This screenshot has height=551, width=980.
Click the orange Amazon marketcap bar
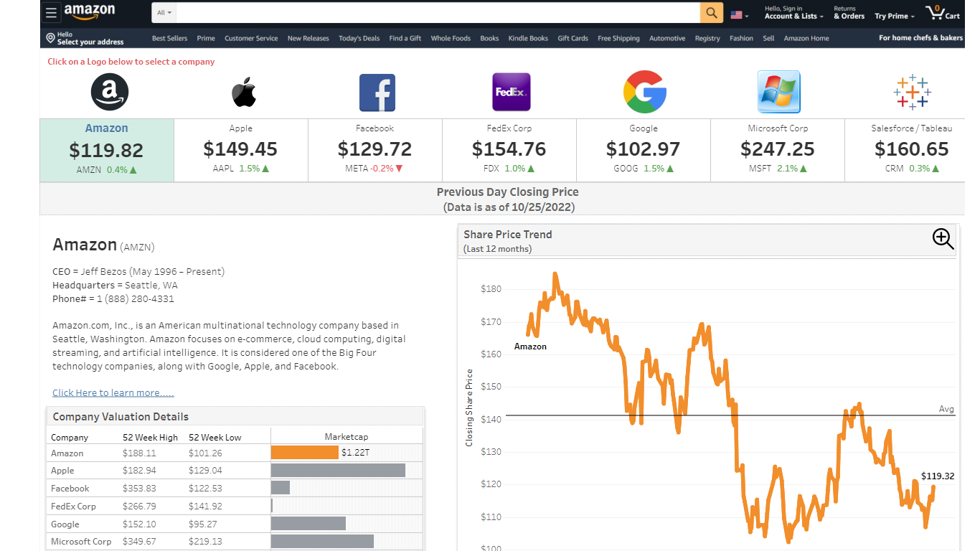tap(303, 453)
